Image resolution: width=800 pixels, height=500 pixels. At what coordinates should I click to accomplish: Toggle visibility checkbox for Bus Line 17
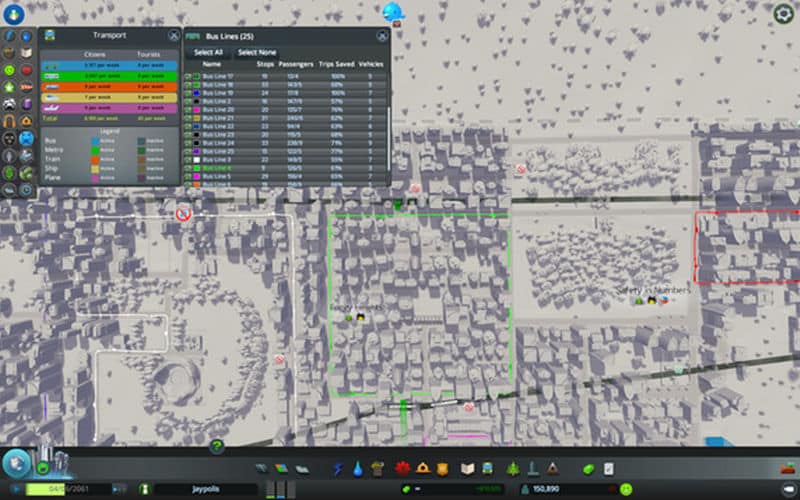(x=188, y=76)
